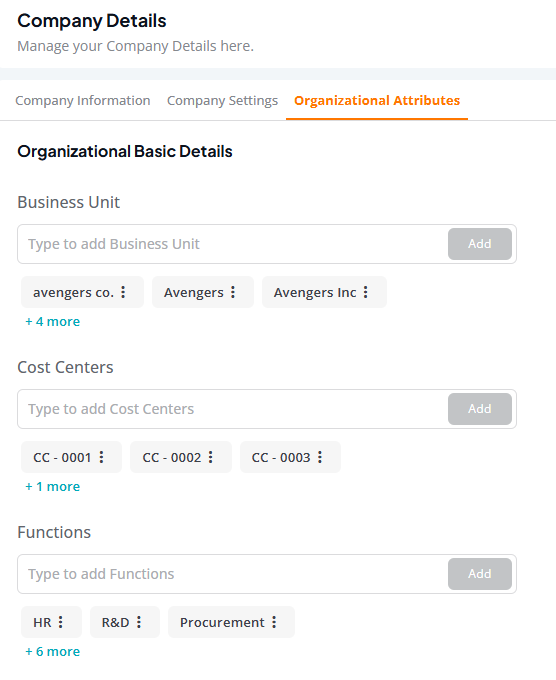Select Organizational Attributes tab
The image size is (556, 680).
377,101
